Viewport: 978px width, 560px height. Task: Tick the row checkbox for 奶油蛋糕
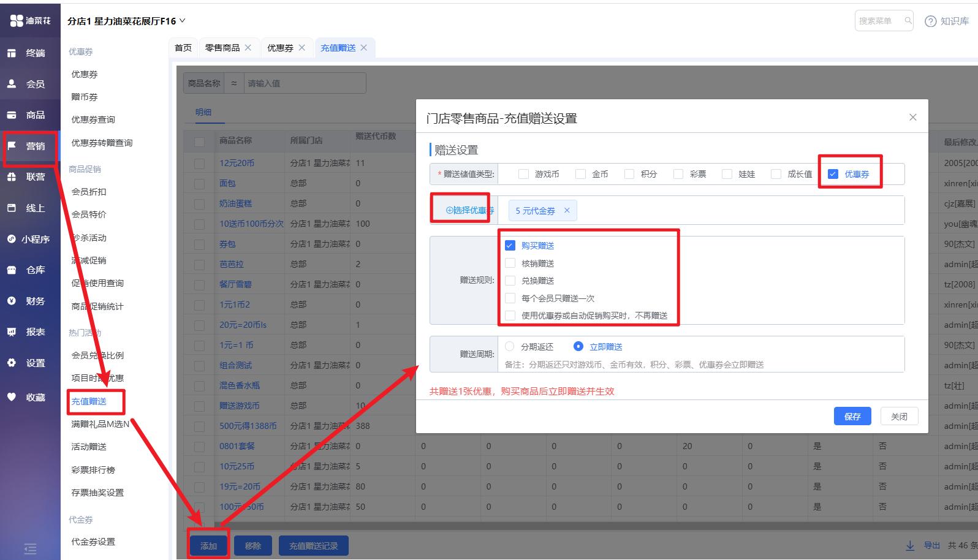pos(199,203)
